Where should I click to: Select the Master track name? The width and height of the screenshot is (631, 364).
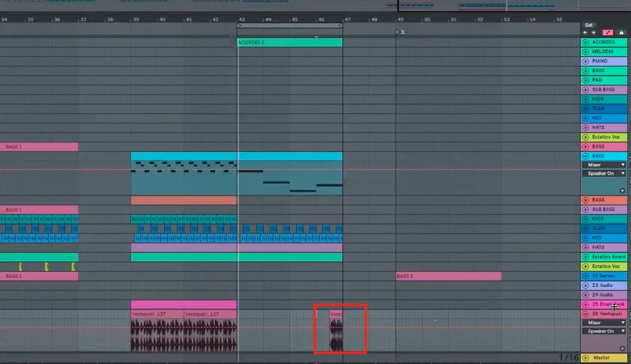click(601, 357)
